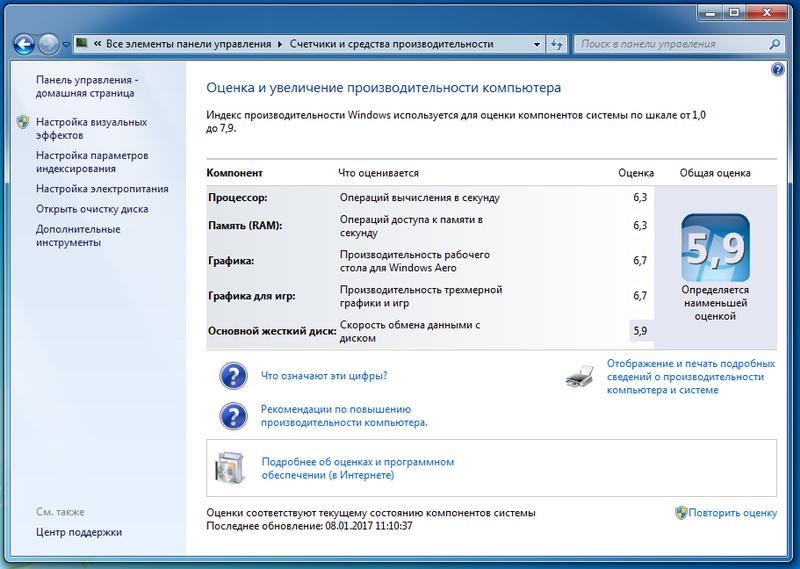Open 'Отображение и печать подробных сведений' link
Screen dimensions: 800x569
coord(691,377)
